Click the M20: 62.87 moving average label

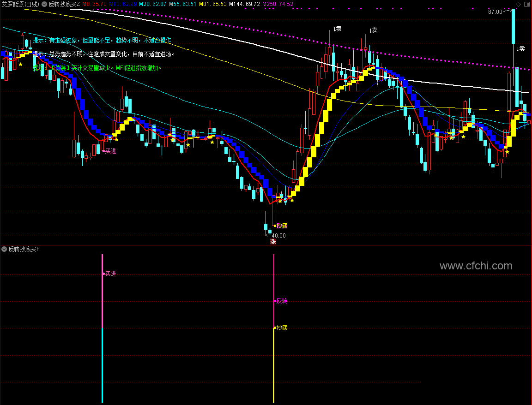(153, 5)
